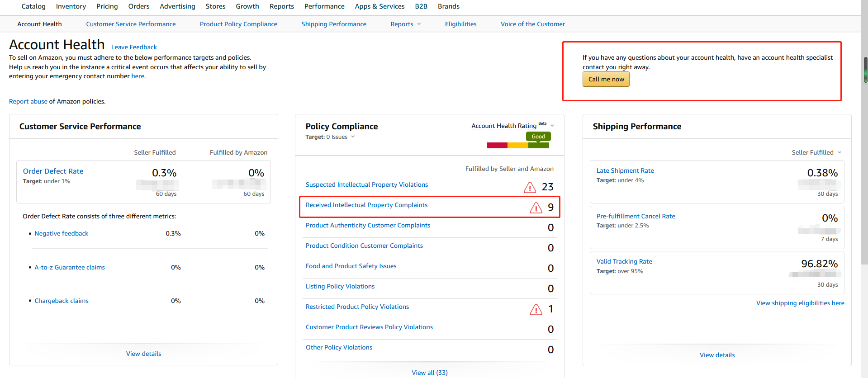Open the Brands menu
The height and width of the screenshot is (378, 868).
449,6
